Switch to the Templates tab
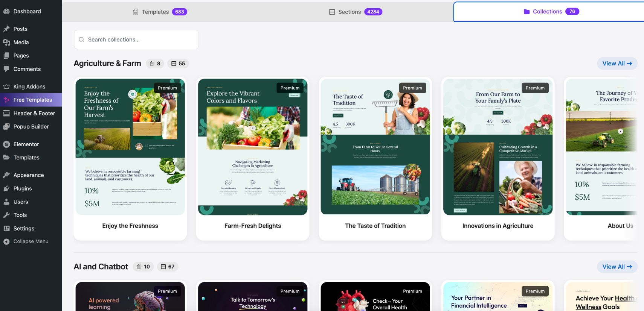 pos(160,12)
